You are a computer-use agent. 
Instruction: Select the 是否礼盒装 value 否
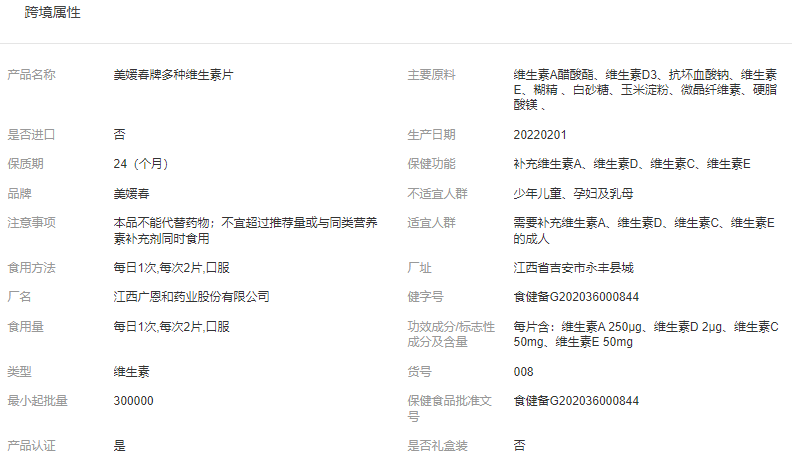point(519,446)
